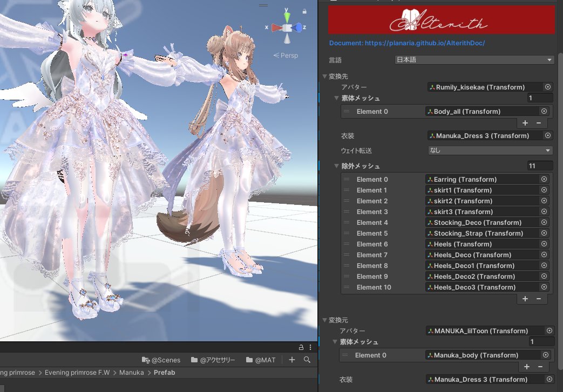Add an element to 変換先 素体メッシュ list
This screenshot has width=563, height=392.
click(x=525, y=123)
